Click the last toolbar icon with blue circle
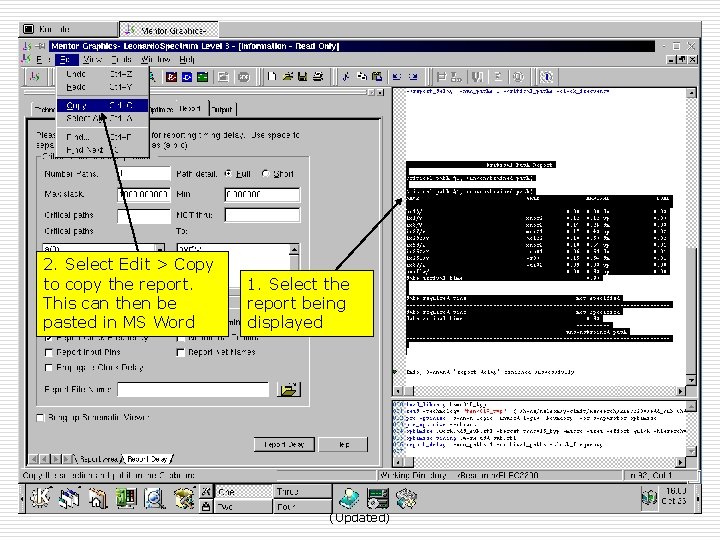This screenshot has height=540, width=720. pyautogui.click(x=546, y=77)
